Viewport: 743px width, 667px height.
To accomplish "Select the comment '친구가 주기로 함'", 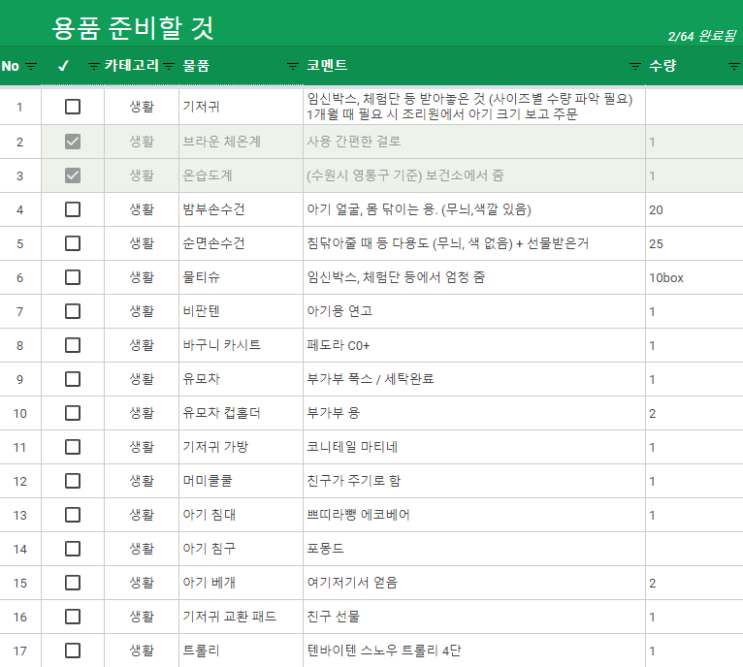I will (353, 481).
